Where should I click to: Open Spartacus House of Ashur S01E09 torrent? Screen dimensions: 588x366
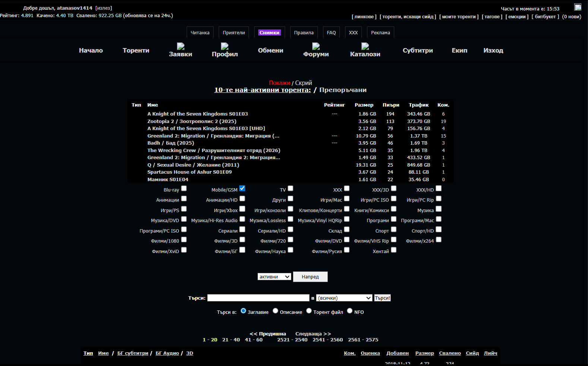click(x=190, y=172)
